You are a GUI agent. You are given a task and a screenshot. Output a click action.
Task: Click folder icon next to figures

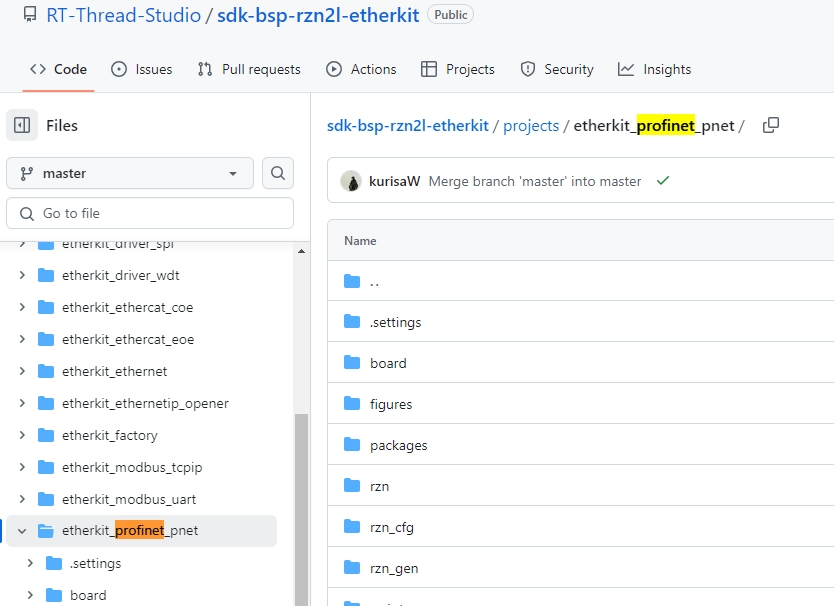pos(352,403)
